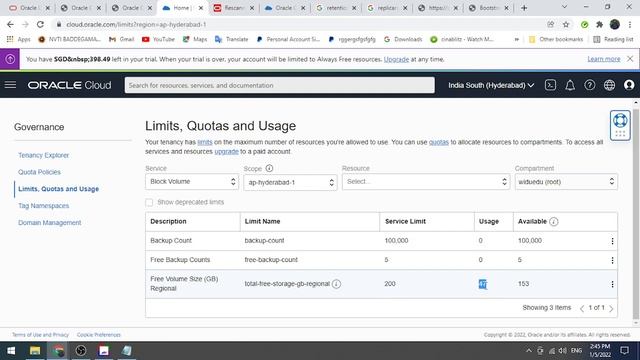This screenshot has width=640, height=360.
Task: Open actions menu for Free Backup Counts row
Action: click(x=612, y=260)
